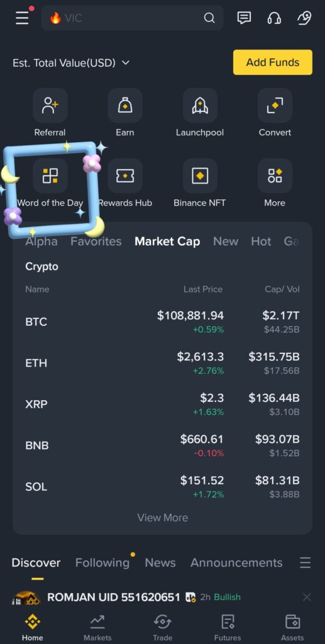
Task: Open the Binance NFT icon
Action: pos(200,176)
